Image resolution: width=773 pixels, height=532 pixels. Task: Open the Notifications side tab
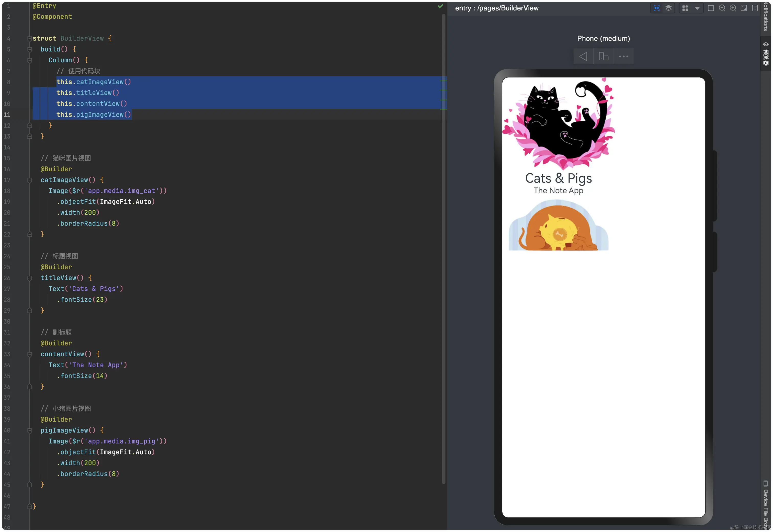tap(766, 16)
